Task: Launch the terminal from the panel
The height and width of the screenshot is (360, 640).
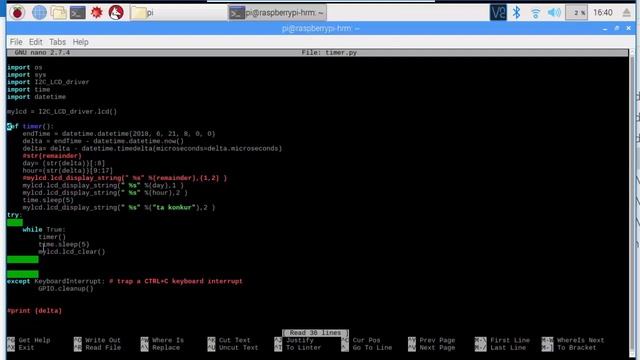Action: point(78,13)
